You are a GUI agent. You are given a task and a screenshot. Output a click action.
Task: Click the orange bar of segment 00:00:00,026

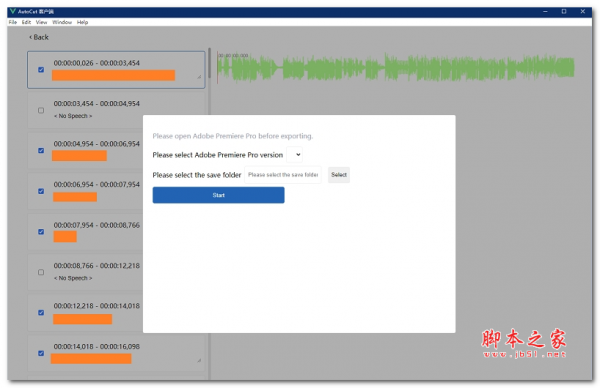(x=114, y=75)
